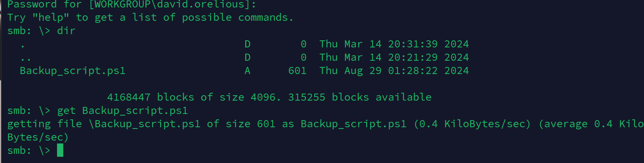Click the Backup_script.ps1 filename in listing
644x163 pixels.
(72, 71)
